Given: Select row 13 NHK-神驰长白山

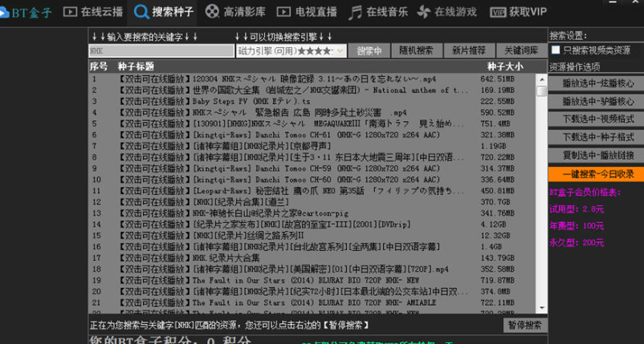Looking at the screenshot, I should pyautogui.click(x=312, y=213).
